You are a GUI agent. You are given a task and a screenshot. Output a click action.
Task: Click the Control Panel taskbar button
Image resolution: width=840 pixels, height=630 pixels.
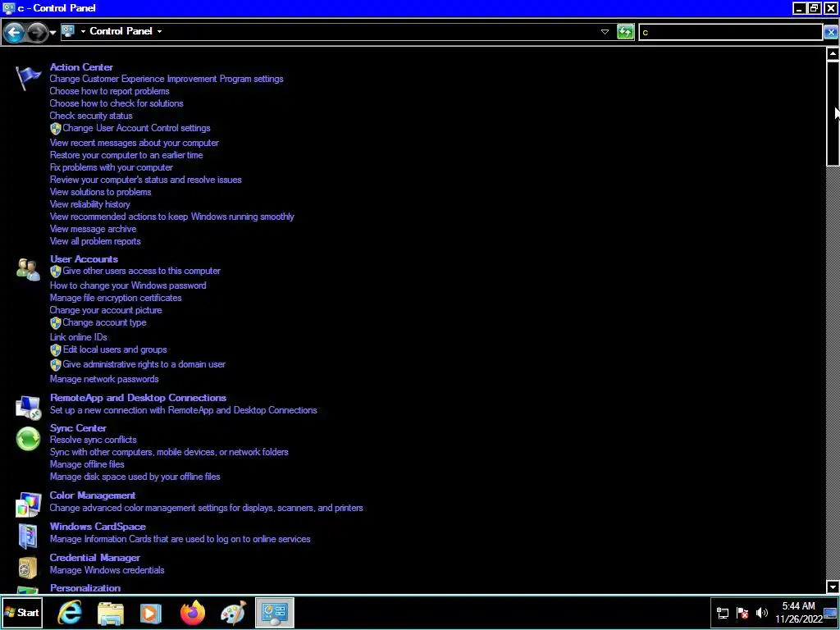(x=275, y=612)
